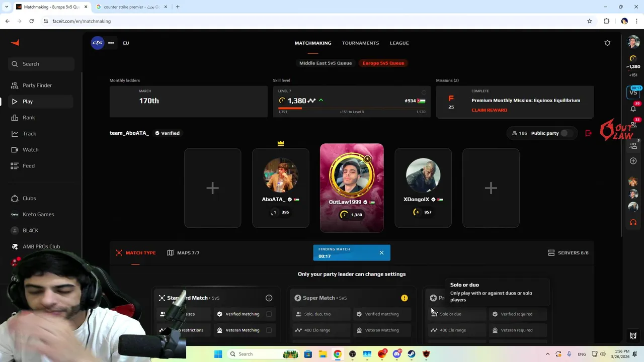The image size is (644, 362).
Task: Select the Middle East 5v5 Queue
Action: [x=326, y=63]
